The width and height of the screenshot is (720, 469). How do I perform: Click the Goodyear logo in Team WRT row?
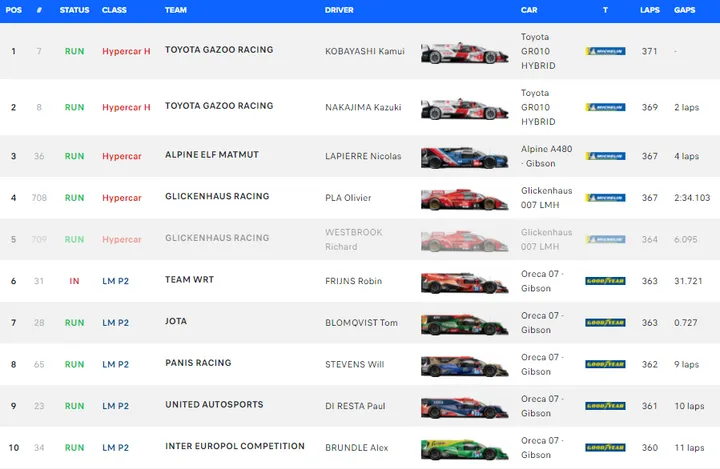tap(605, 281)
